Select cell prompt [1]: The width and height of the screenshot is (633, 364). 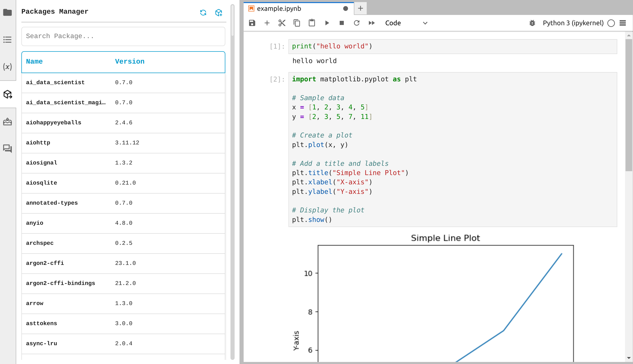277,47
